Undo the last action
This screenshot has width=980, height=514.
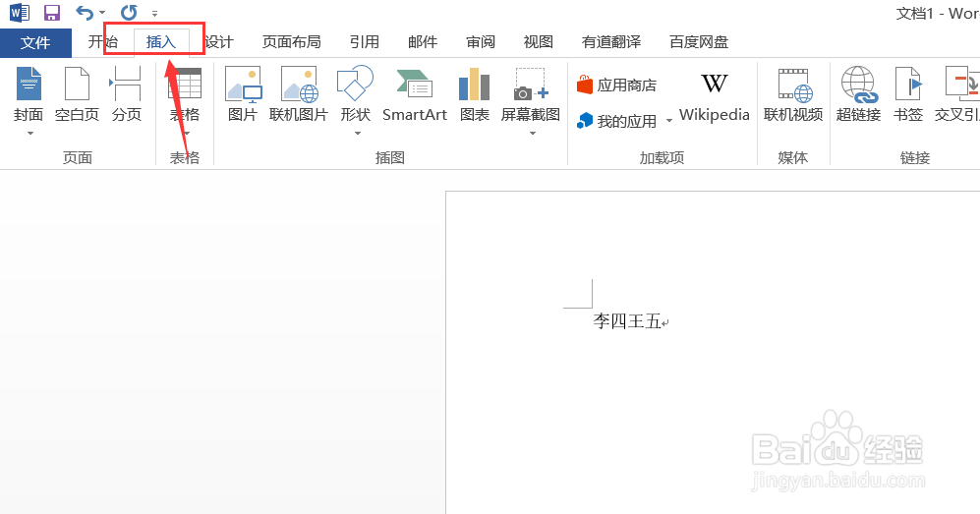(85, 13)
